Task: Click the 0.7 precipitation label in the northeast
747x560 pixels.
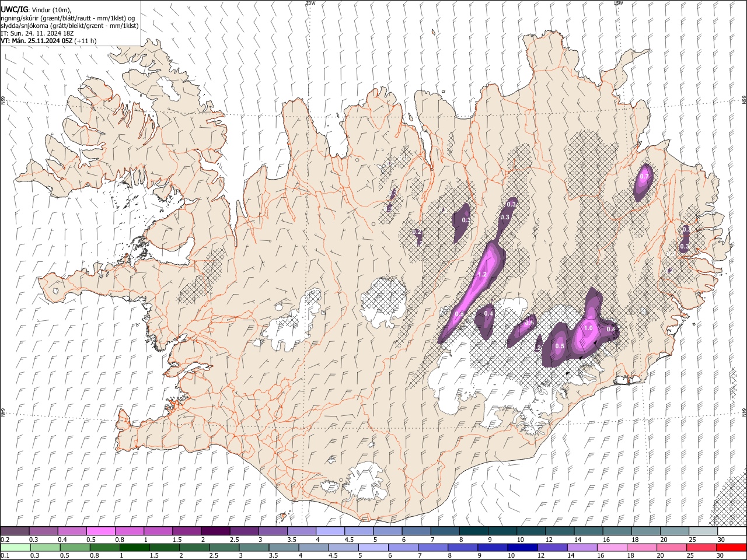Action: coord(644,176)
